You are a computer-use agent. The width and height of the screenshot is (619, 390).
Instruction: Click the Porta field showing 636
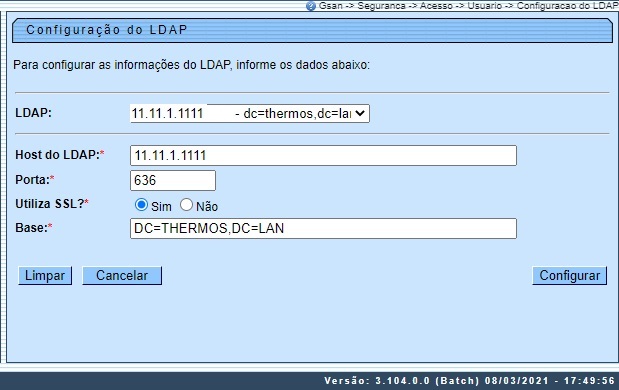pyautogui.click(x=173, y=180)
